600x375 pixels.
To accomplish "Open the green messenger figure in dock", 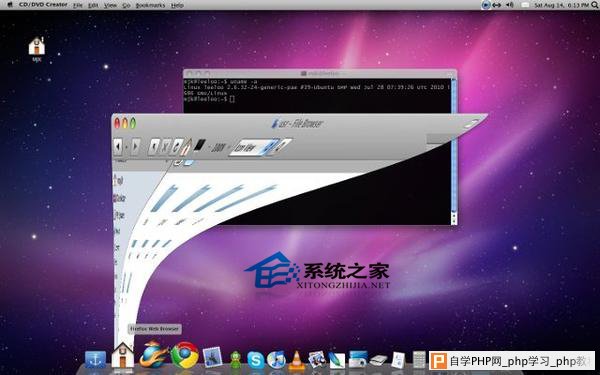I will click(236, 360).
